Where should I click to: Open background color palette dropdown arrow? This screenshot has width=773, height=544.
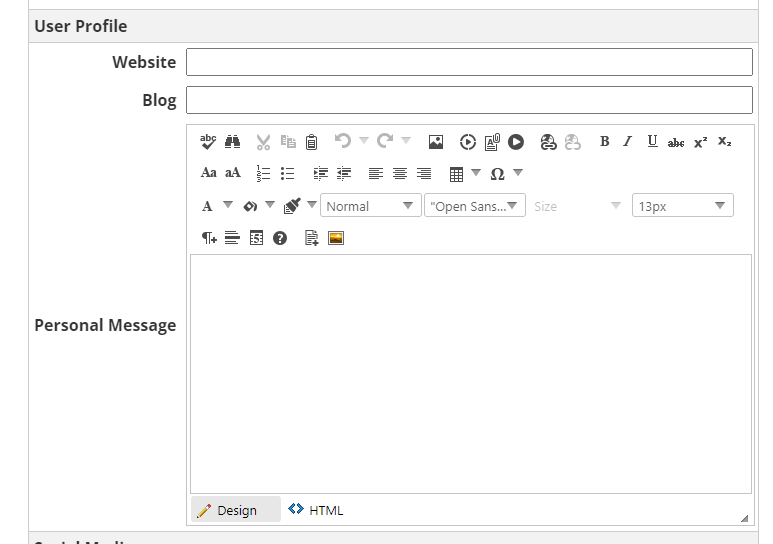270,204
